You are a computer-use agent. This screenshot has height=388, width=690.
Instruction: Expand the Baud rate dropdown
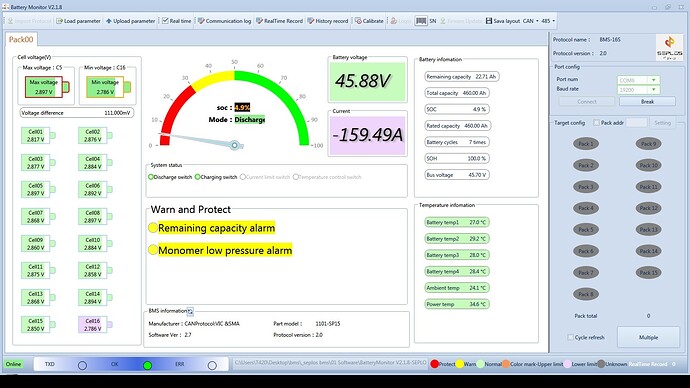pyautogui.click(x=653, y=90)
